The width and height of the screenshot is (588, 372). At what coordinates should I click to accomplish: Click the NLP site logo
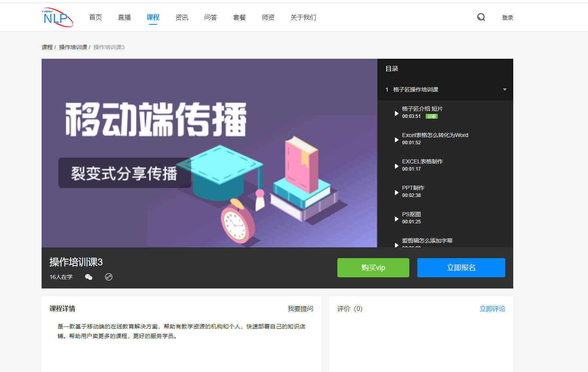point(58,18)
